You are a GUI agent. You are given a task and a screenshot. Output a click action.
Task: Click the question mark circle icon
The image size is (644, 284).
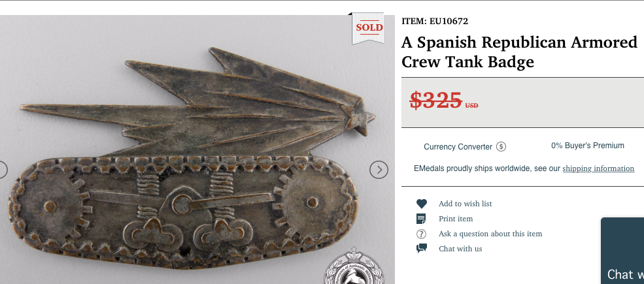[x=421, y=234]
